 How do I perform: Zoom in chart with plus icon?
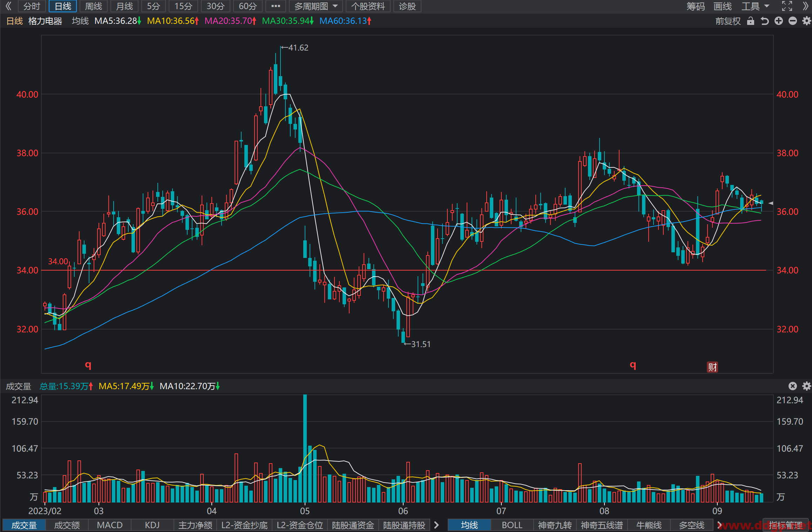[x=779, y=21]
